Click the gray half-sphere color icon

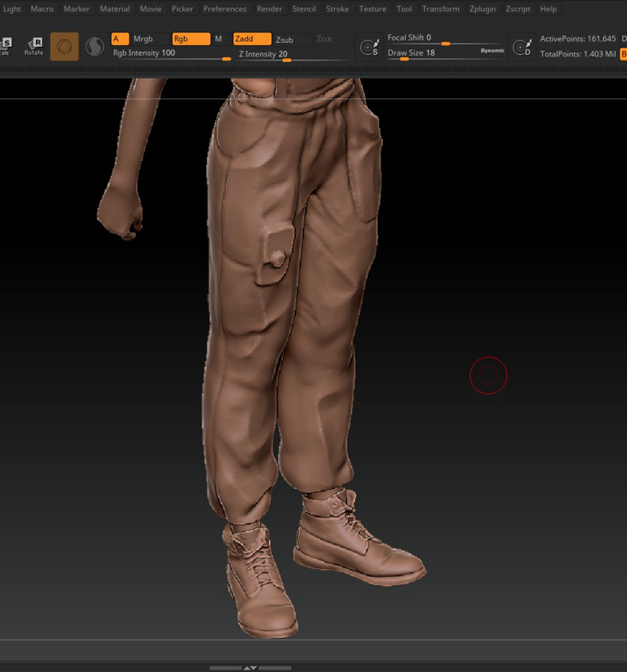pos(95,47)
